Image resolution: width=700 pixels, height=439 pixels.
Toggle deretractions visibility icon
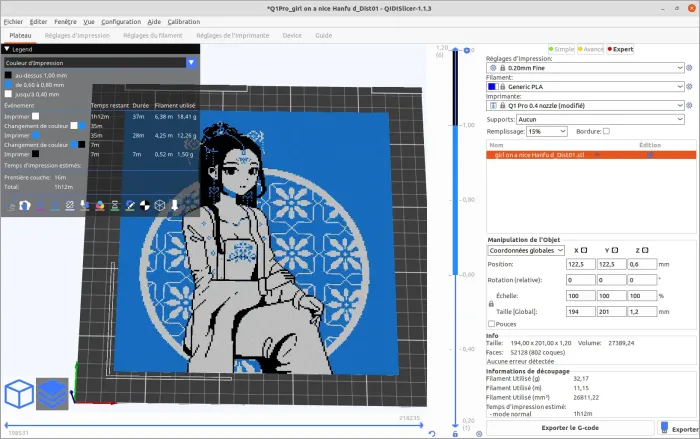(55, 205)
